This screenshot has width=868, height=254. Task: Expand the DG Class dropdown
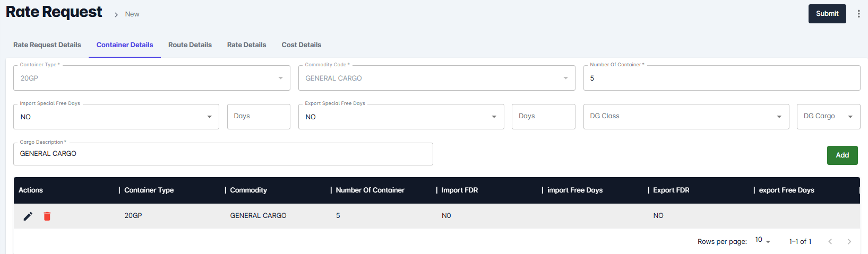[x=686, y=117]
